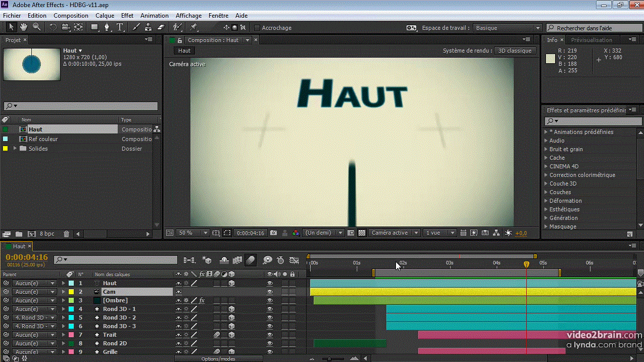Image resolution: width=644 pixels, height=362 pixels.
Task: Toggle the motion blur enable button
Action: click(x=251, y=260)
